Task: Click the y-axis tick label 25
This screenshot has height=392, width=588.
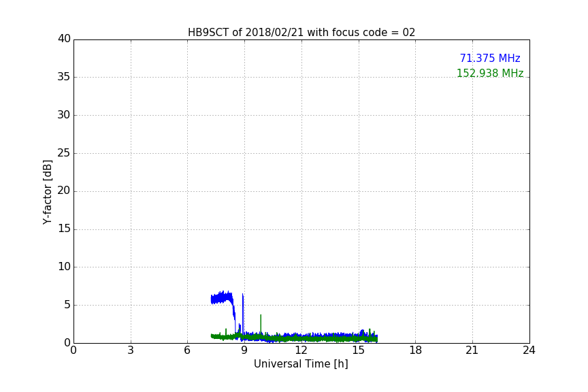Action: [x=64, y=152]
